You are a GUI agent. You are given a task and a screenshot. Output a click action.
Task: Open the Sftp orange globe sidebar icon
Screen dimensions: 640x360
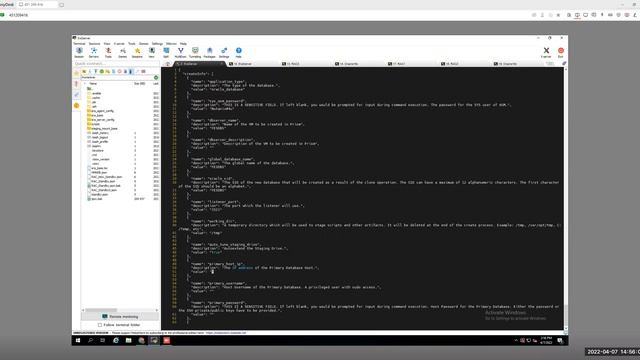click(76, 105)
